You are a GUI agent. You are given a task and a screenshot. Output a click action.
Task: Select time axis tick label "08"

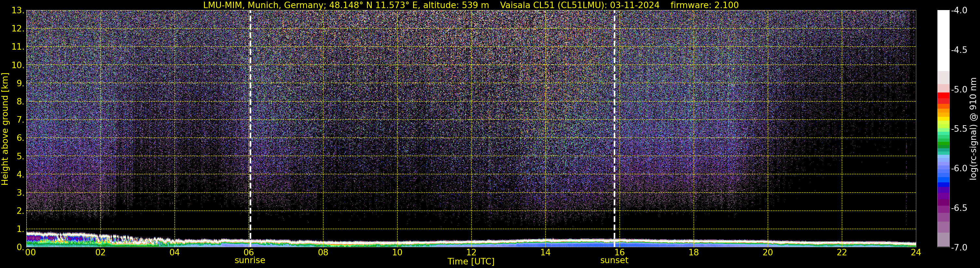click(323, 252)
